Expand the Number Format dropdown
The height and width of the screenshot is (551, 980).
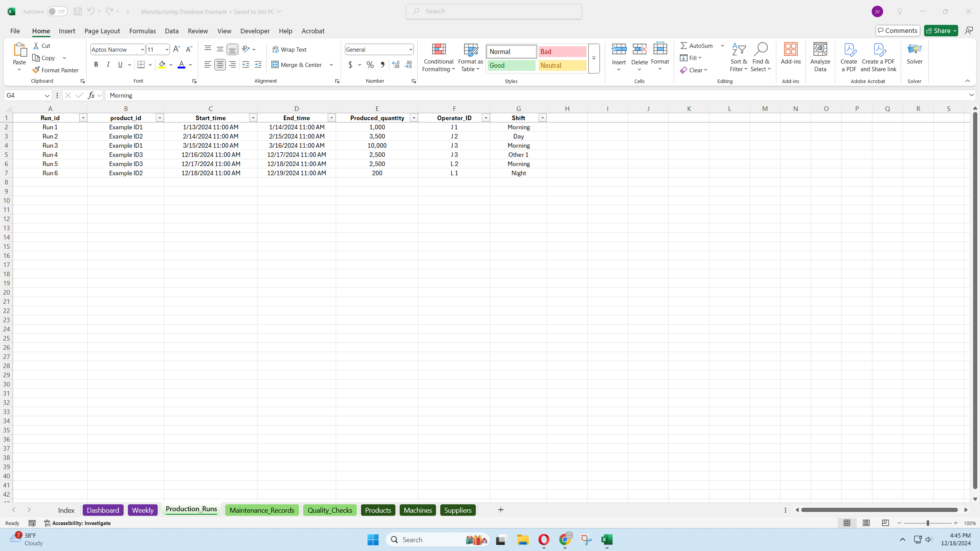pos(410,49)
